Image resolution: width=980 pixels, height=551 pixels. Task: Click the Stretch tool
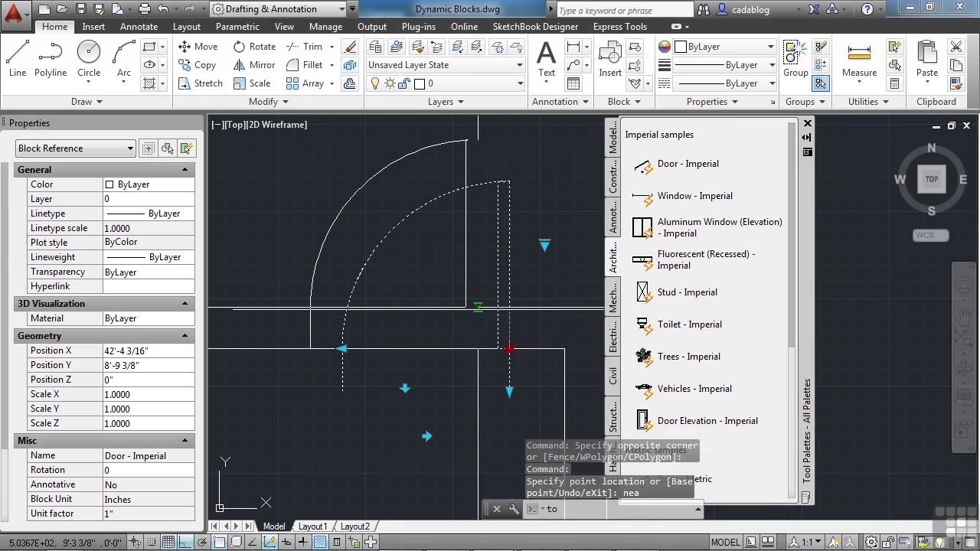point(201,83)
